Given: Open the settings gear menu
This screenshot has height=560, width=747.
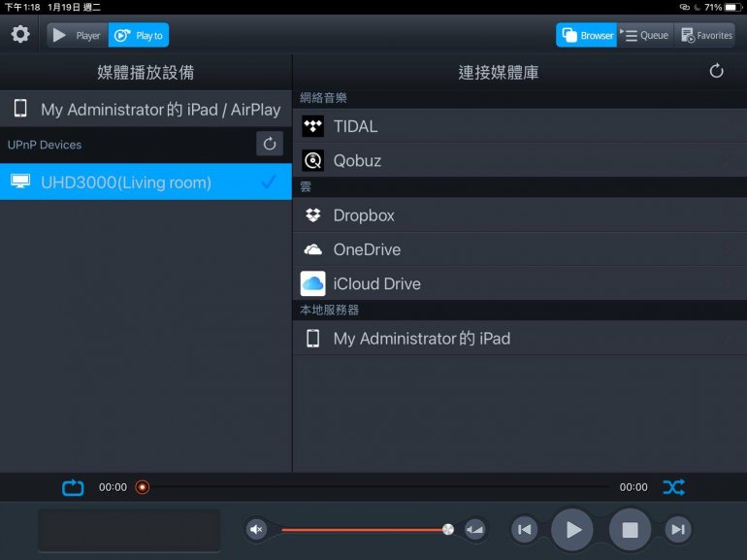Looking at the screenshot, I should [20, 35].
